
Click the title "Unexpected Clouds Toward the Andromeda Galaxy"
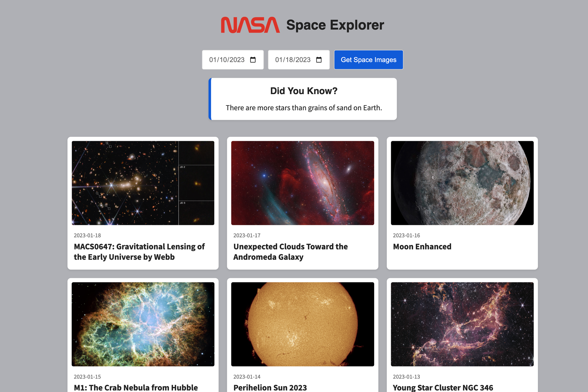coord(291,252)
